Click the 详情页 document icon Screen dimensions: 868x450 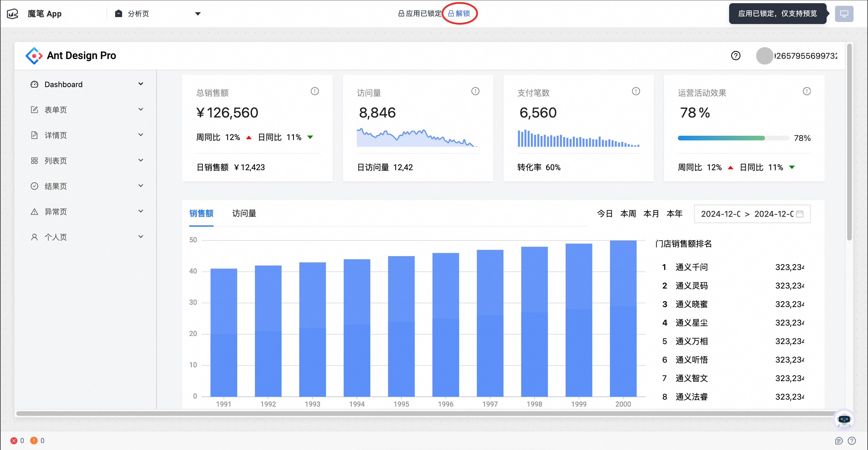34,135
